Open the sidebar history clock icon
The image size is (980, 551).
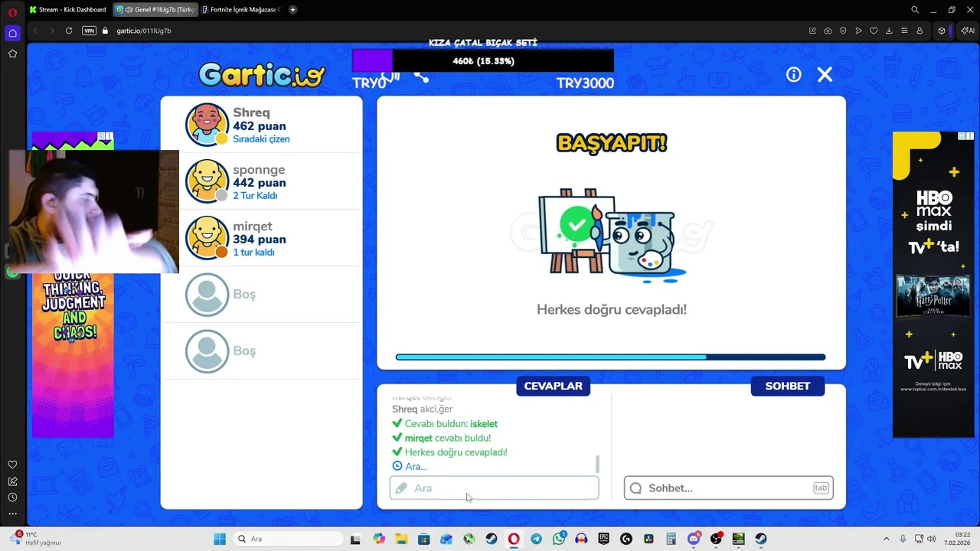[x=12, y=497]
